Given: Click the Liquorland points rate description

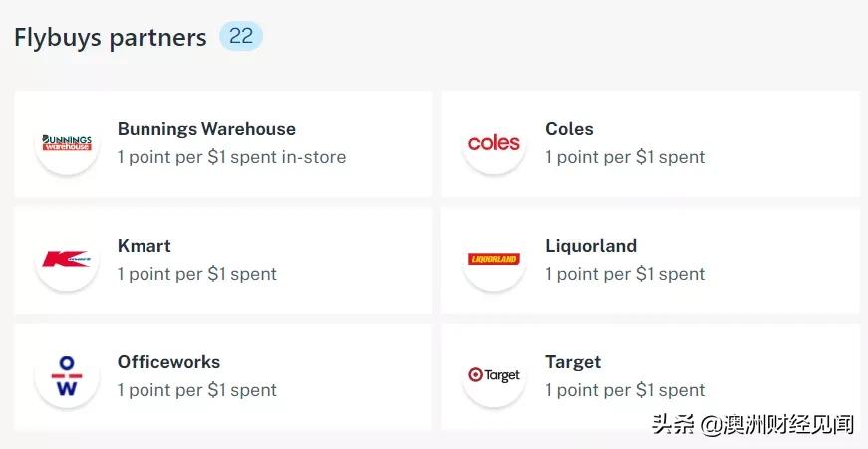Looking at the screenshot, I should (x=625, y=274).
